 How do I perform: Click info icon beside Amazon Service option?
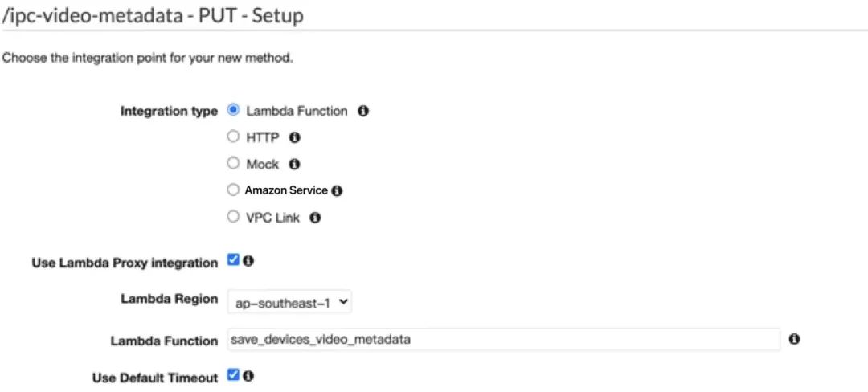pyautogui.click(x=337, y=190)
